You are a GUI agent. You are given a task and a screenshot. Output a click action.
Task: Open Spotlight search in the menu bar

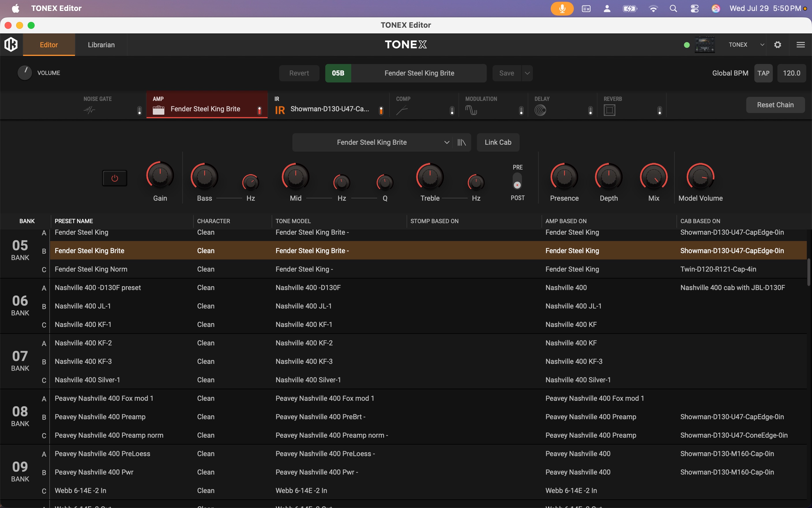[673, 8]
